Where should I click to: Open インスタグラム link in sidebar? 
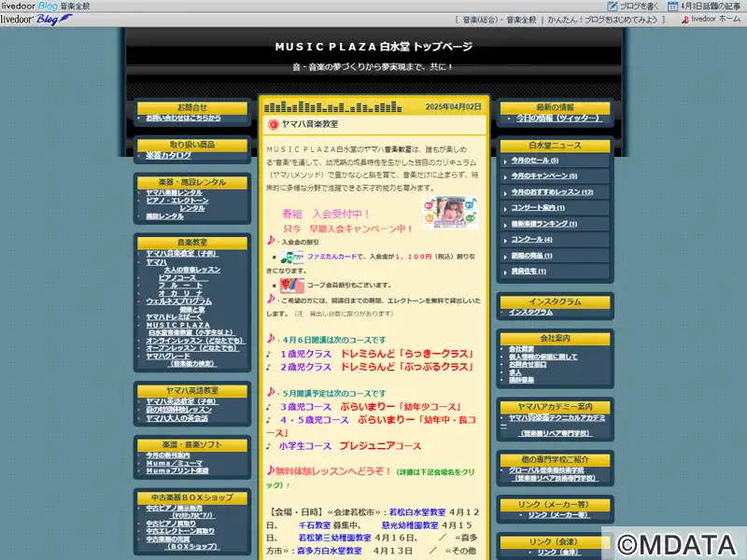(x=530, y=312)
